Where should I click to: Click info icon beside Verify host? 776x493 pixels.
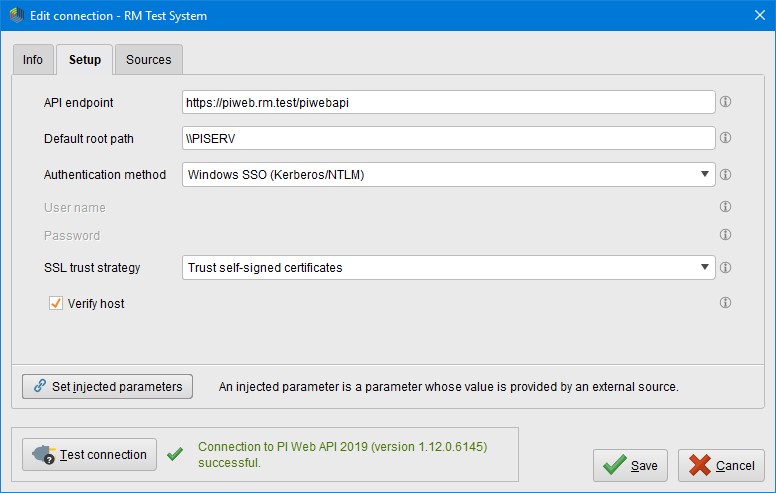726,303
